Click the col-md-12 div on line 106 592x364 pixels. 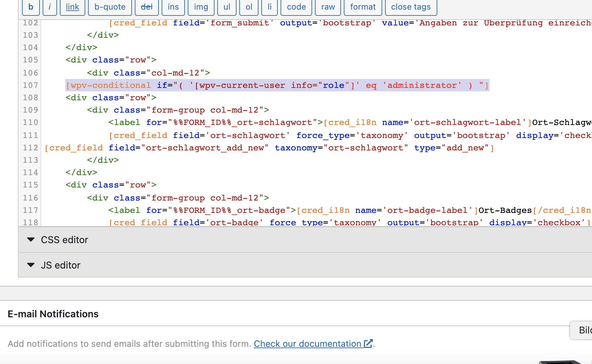149,73
